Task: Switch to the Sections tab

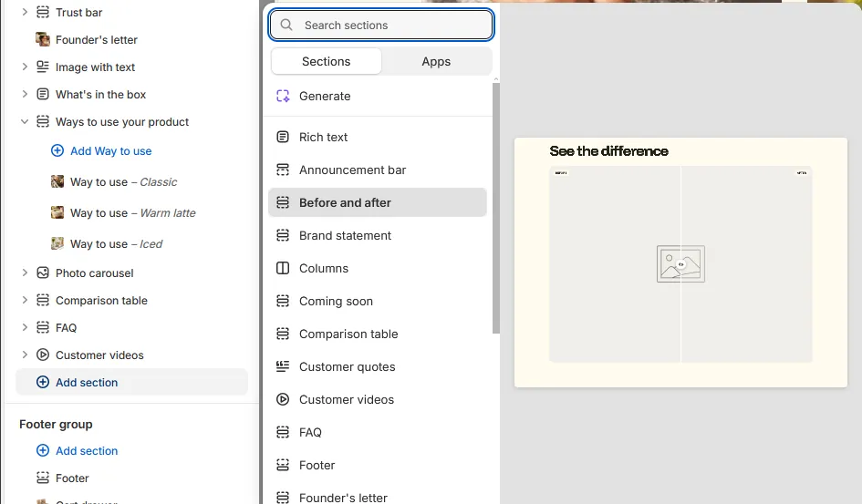Action: coord(326,61)
